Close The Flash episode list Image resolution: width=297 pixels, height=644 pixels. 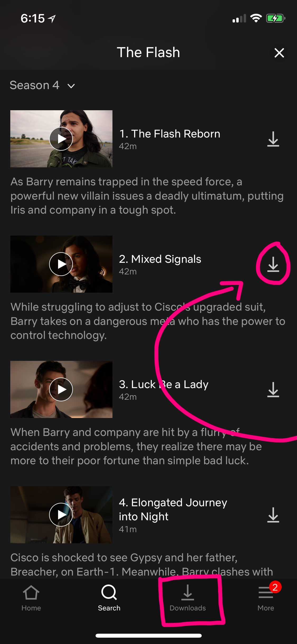click(279, 53)
